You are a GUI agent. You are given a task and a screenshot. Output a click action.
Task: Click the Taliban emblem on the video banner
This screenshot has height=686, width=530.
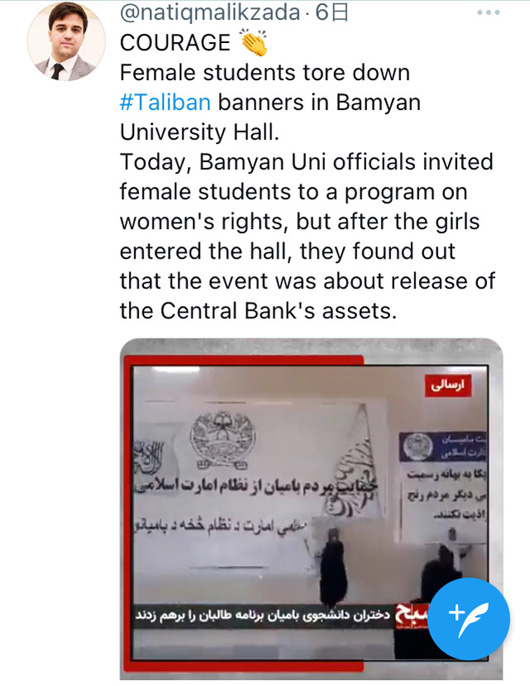(x=223, y=440)
